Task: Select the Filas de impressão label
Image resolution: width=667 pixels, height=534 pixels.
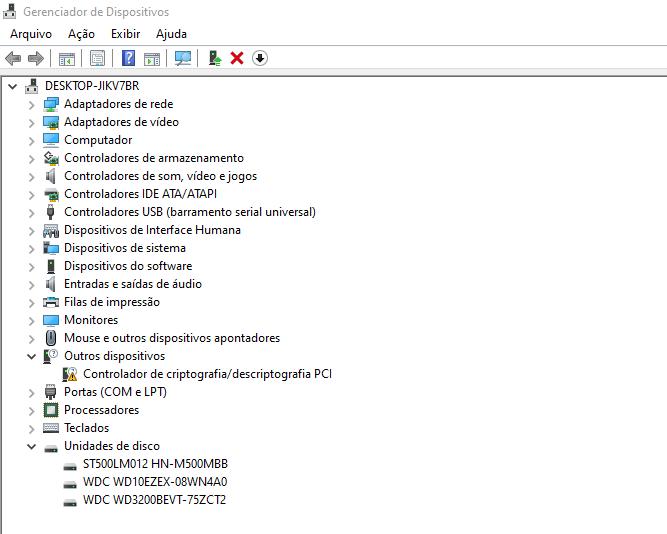Action: 112,302
